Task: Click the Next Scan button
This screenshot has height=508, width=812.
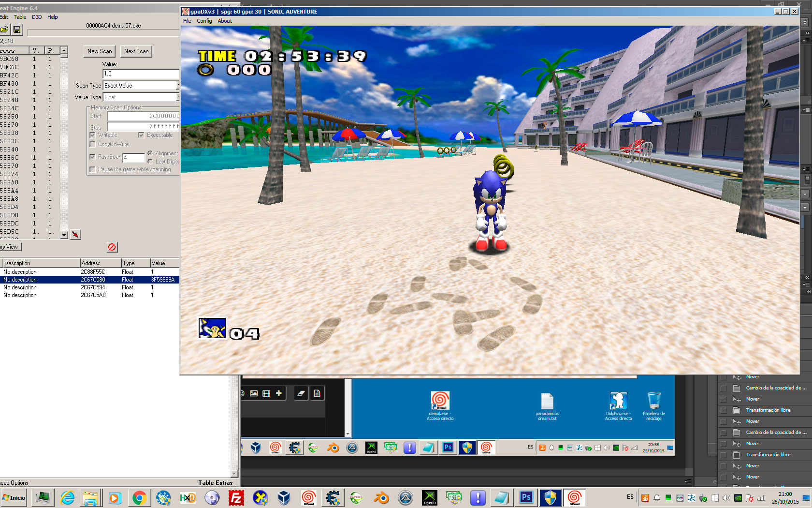Action: [136, 51]
